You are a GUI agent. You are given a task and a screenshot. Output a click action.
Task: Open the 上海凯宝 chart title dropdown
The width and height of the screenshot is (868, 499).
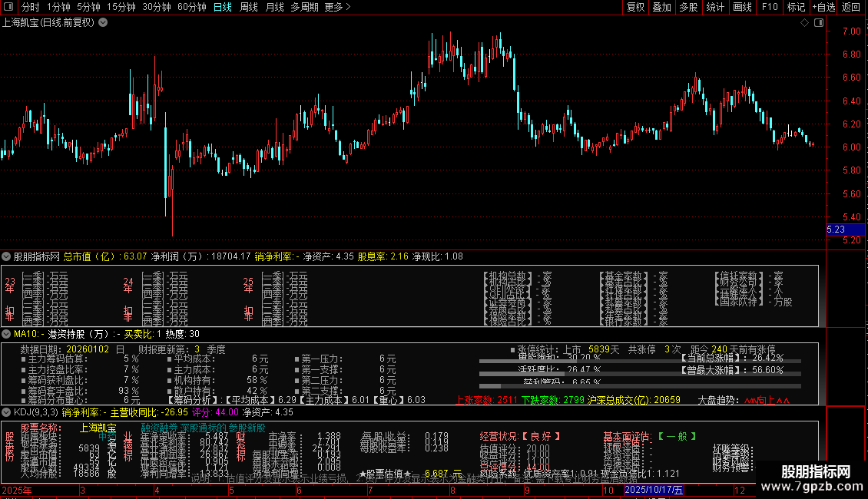[103, 22]
